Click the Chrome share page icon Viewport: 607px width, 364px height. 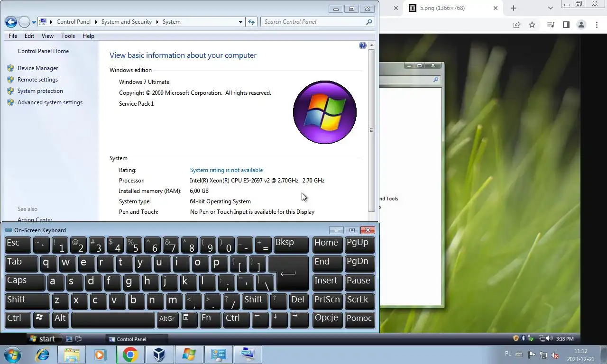point(517,25)
